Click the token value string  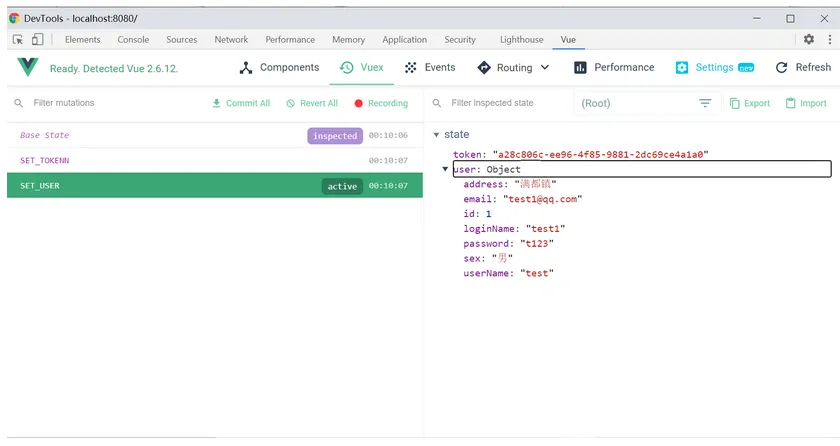(x=601, y=155)
